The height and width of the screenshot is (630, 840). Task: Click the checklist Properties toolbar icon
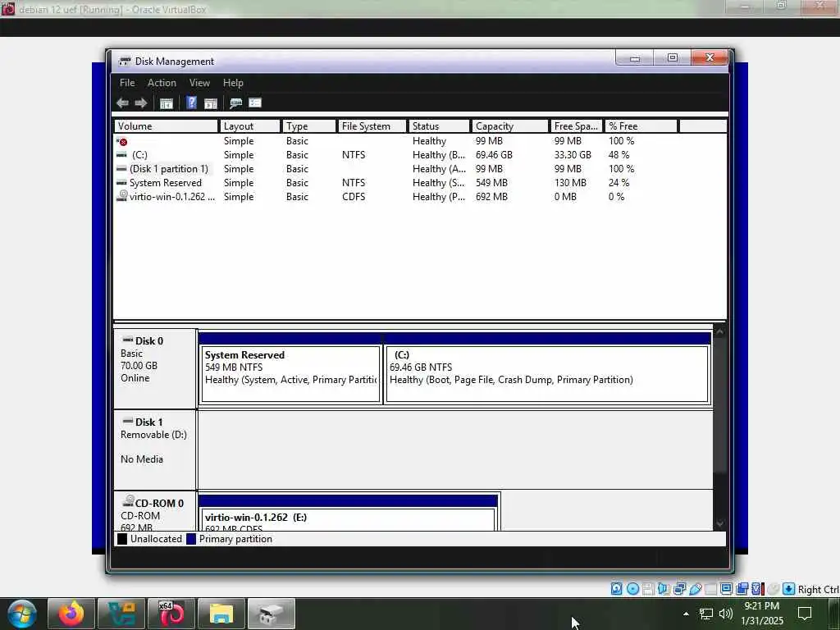click(x=255, y=103)
